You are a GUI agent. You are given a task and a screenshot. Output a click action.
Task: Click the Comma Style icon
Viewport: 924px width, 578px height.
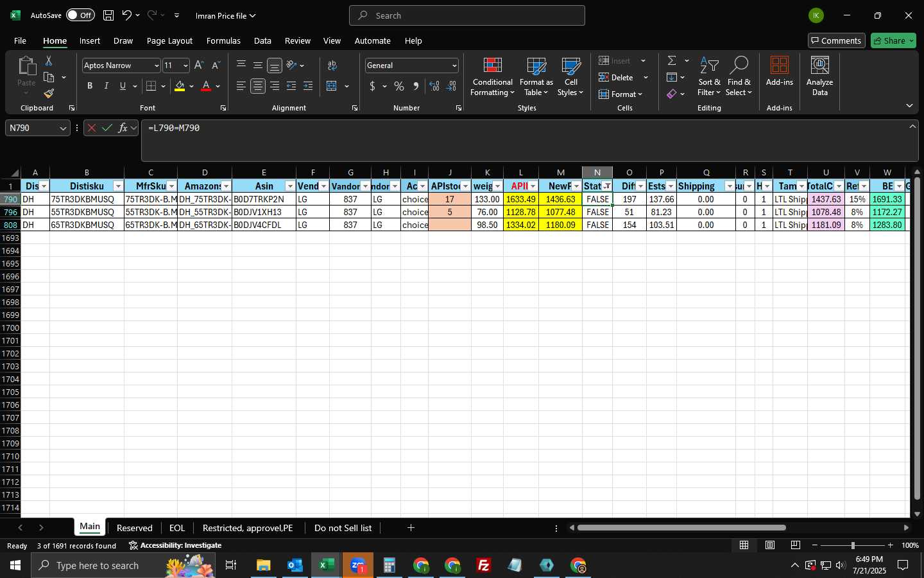pyautogui.click(x=416, y=86)
